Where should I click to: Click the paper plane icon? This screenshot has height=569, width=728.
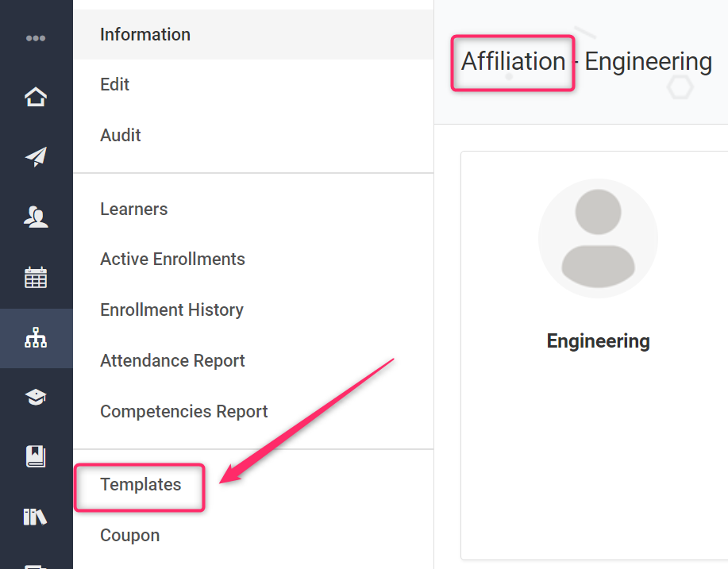point(36,156)
